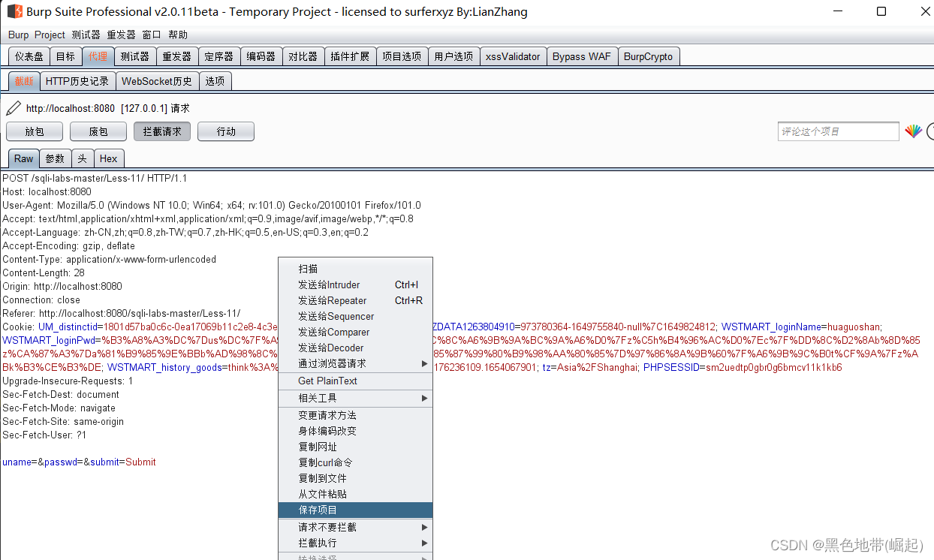Click the Content-Length: 28 header line
Screen dimensions: 934x560
[x=44, y=272]
